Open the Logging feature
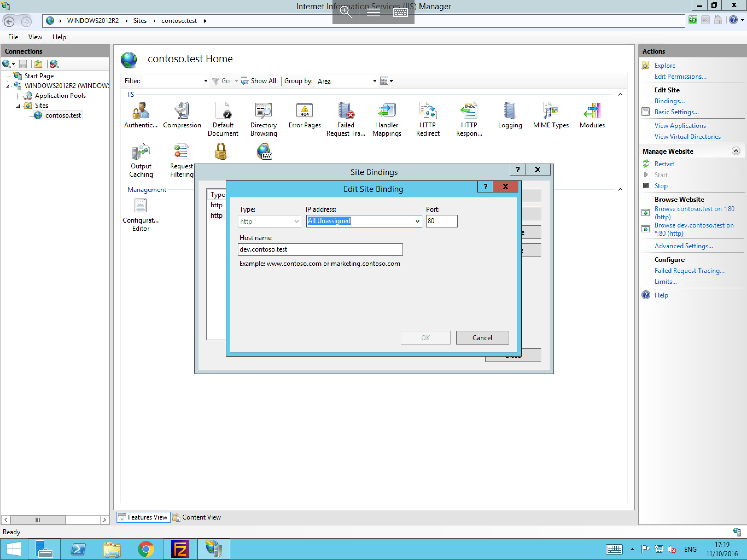747x560 pixels. 510,115
